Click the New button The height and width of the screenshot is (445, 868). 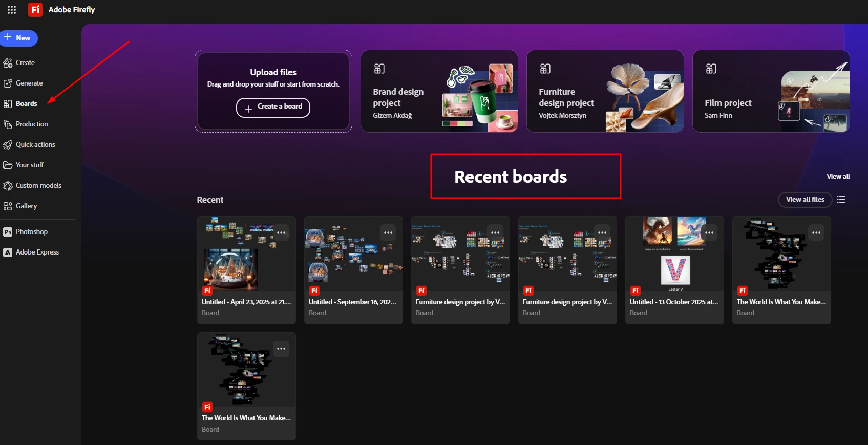[19, 38]
